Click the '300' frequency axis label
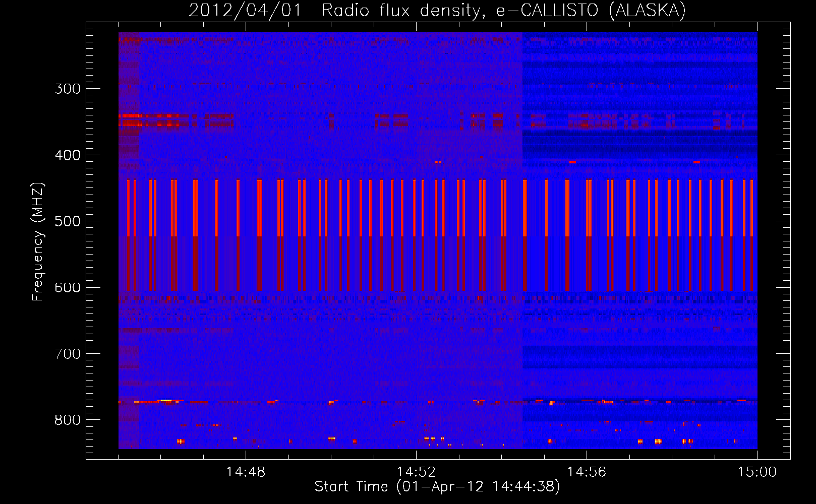This screenshot has height=504, width=816. pos(68,89)
